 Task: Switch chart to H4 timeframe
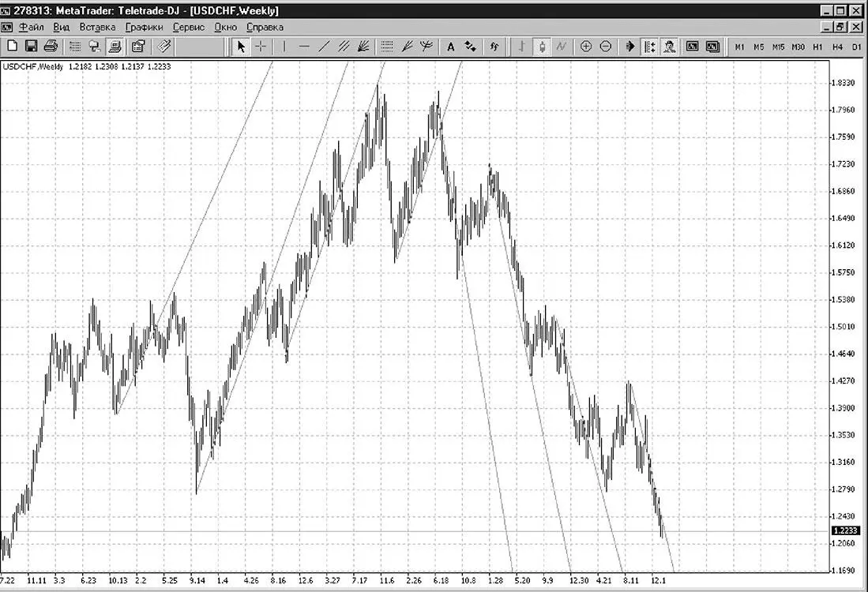[837, 47]
